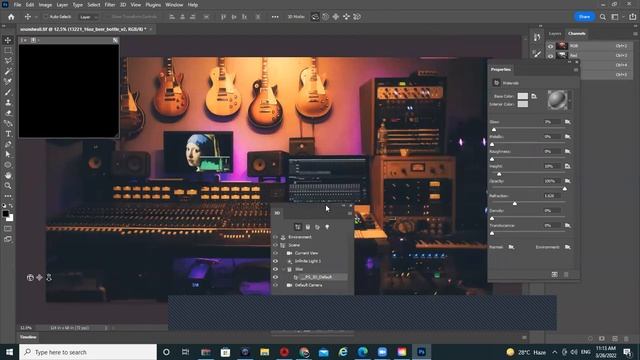Open the three-dots more options in options bar
The height and width of the screenshot is (360, 640).
tap(275, 17)
